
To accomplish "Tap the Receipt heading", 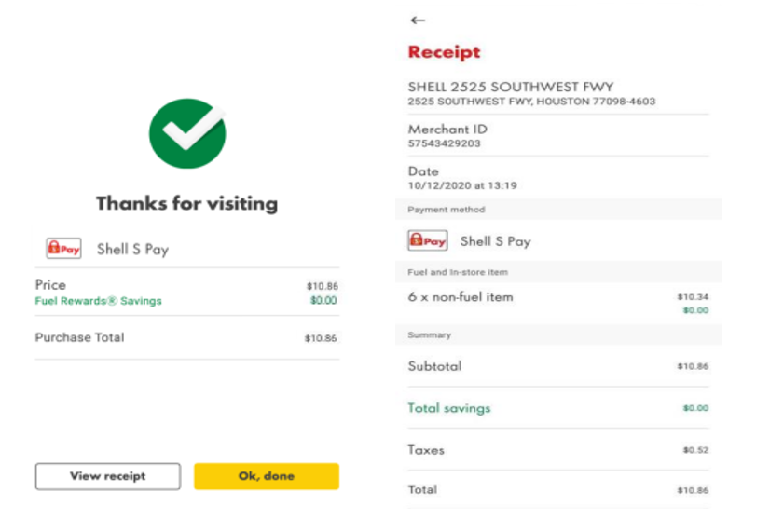I will click(444, 52).
